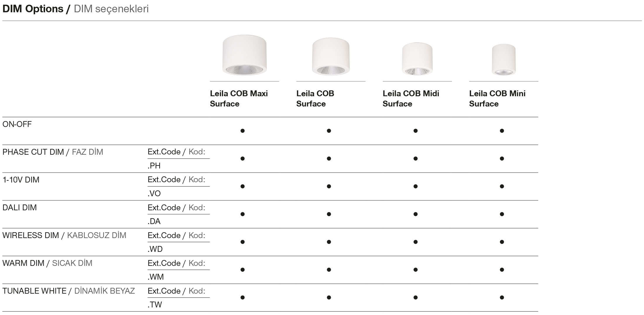Click the Leila COB Maxi Surface product image

[244, 55]
